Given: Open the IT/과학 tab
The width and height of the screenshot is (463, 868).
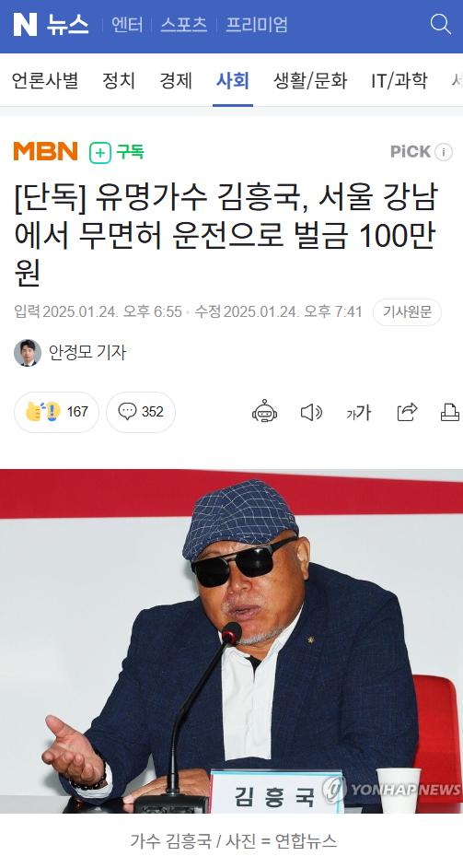Looking at the screenshot, I should coord(399,81).
